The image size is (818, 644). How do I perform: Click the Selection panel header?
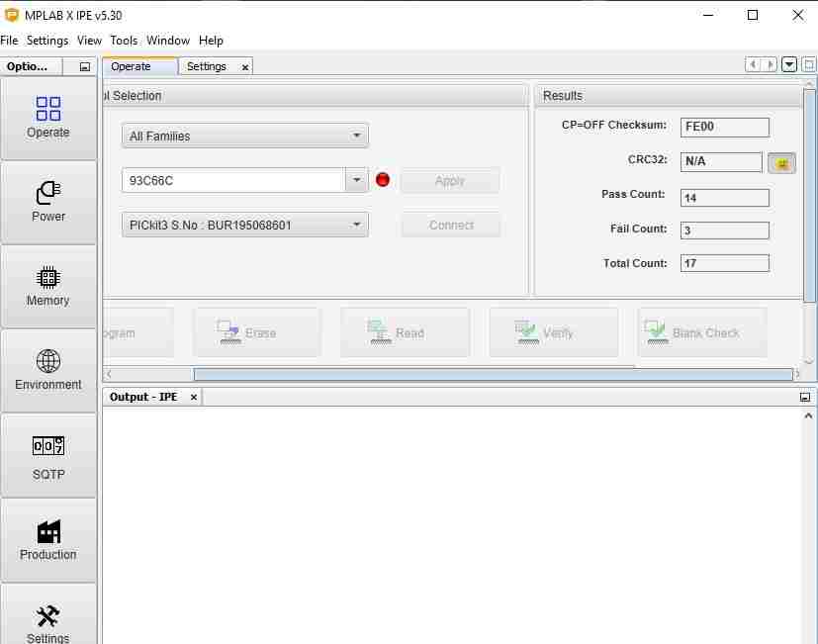[x=316, y=96]
